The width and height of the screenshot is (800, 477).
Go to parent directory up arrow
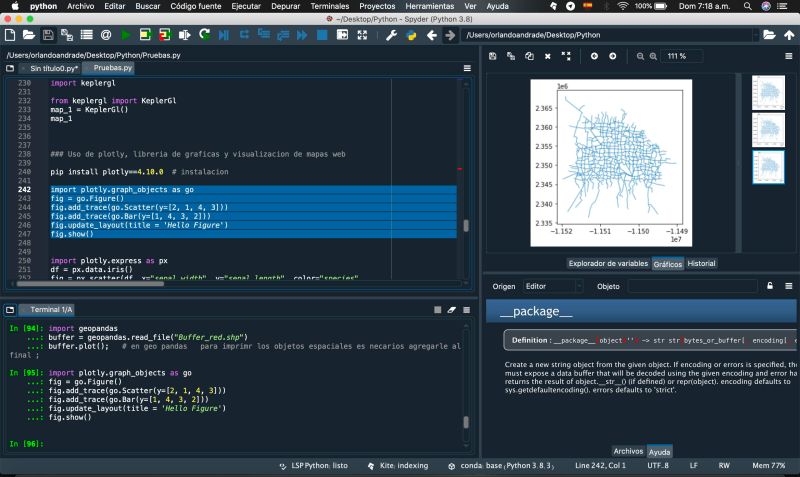pos(789,35)
